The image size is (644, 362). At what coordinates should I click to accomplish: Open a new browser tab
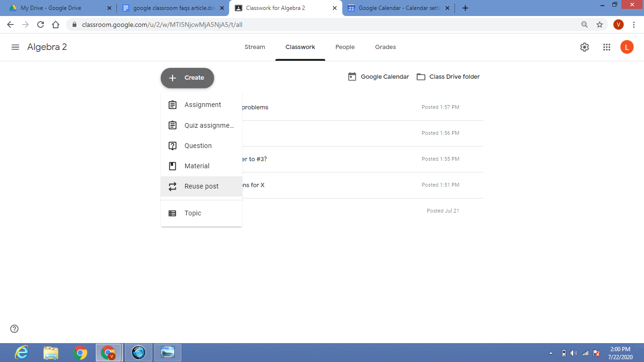tap(465, 8)
